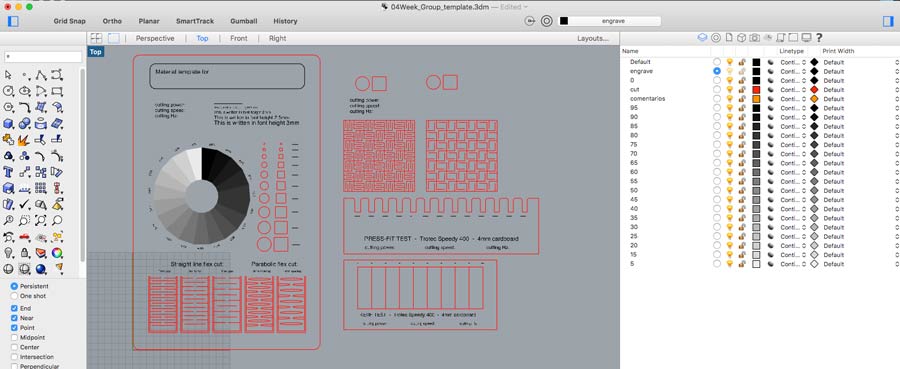Click the Explode tool with orange burst
The image size is (900, 369).
point(24,139)
